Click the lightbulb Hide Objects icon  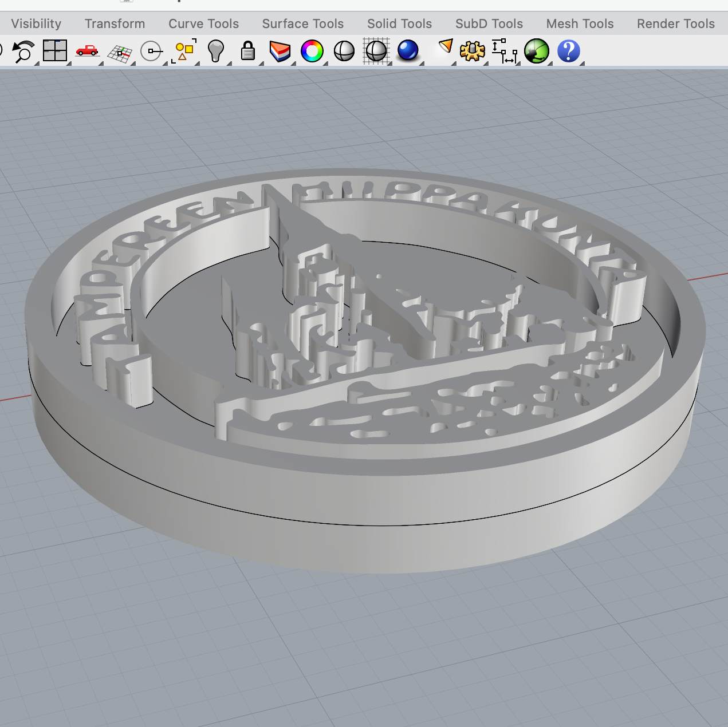coord(215,51)
